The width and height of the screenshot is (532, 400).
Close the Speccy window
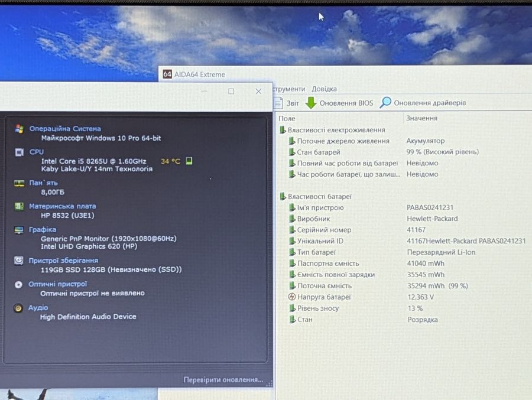point(258,91)
